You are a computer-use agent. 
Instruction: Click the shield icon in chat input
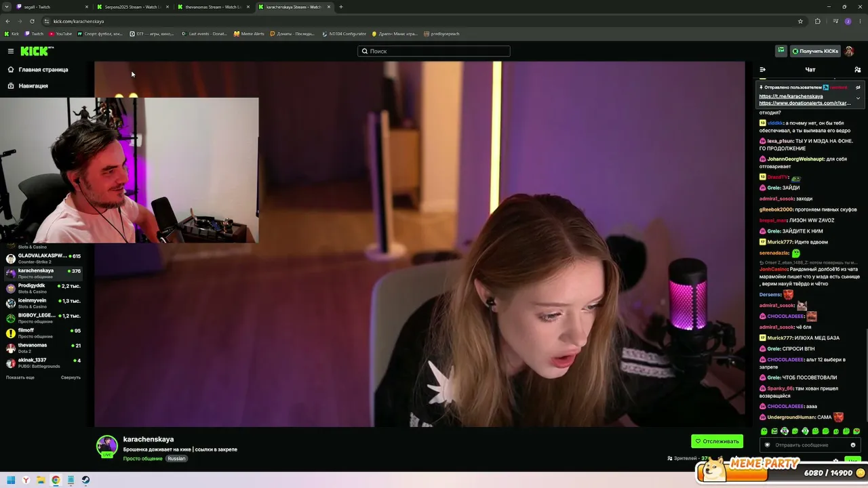[x=768, y=445]
